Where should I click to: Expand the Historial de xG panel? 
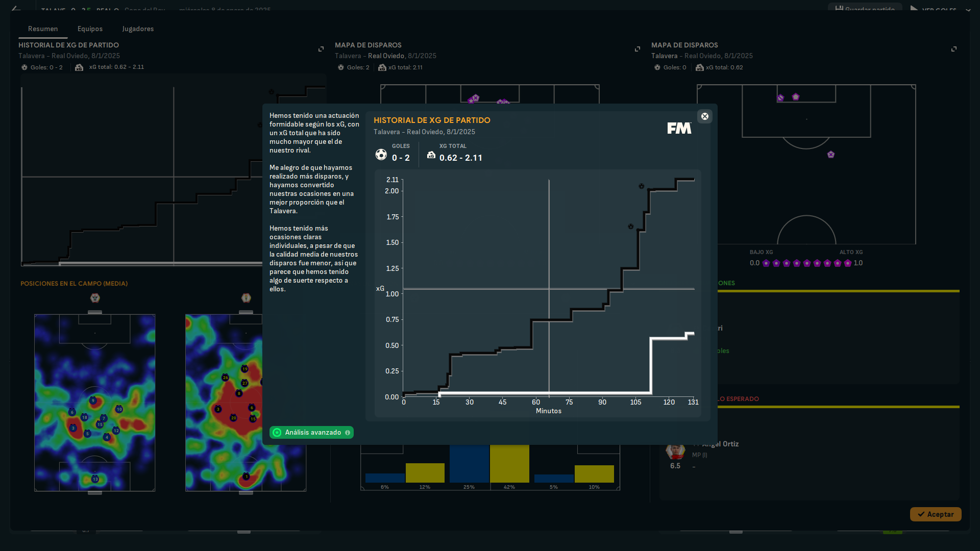(321, 49)
